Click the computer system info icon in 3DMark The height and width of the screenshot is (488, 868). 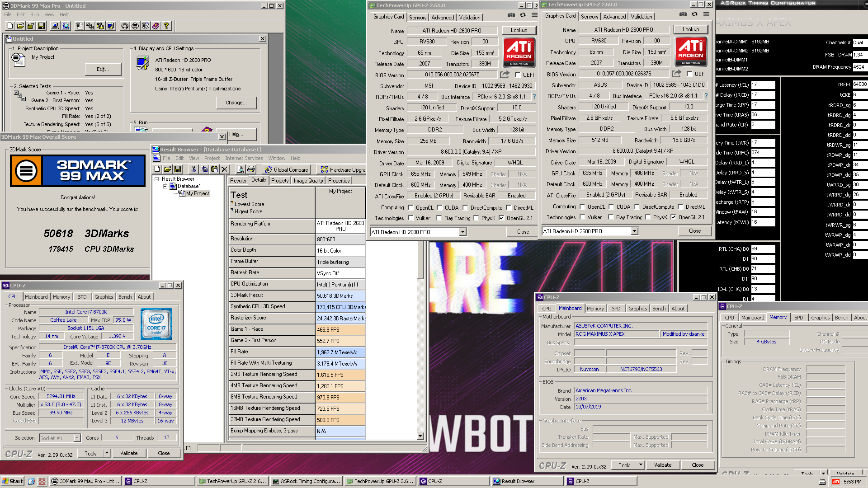pos(55,26)
